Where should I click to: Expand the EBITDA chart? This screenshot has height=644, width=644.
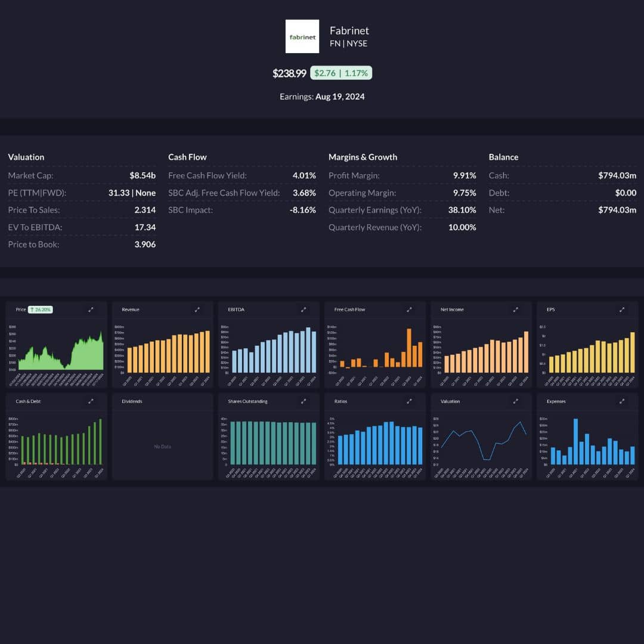(x=304, y=309)
